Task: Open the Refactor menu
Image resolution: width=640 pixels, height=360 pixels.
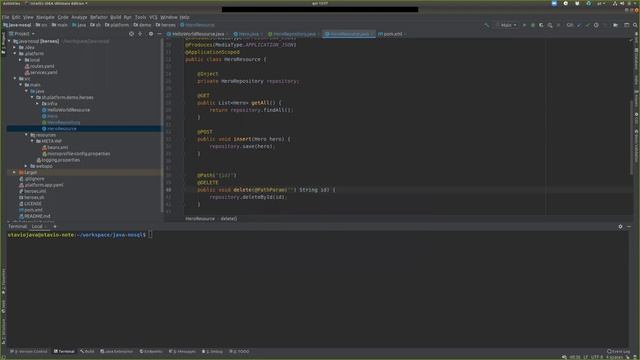Action: click(99, 17)
